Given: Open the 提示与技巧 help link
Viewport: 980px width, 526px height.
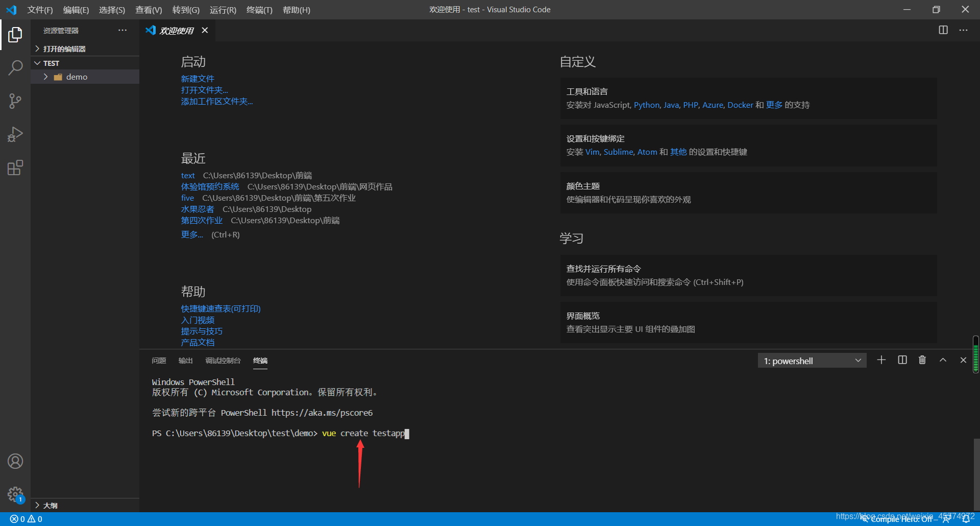Looking at the screenshot, I should pyautogui.click(x=202, y=331).
